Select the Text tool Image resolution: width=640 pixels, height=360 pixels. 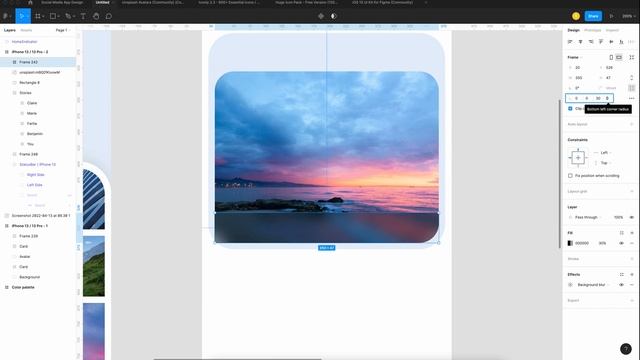click(83, 16)
